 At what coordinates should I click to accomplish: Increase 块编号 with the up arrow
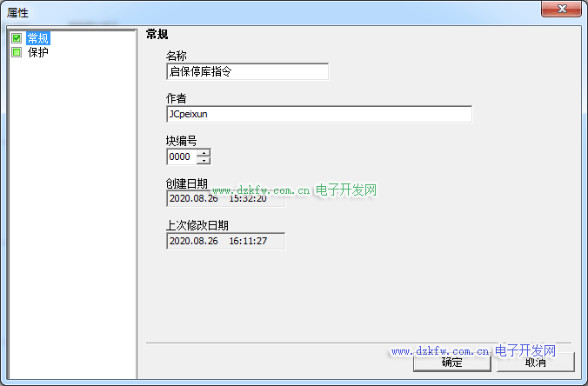pyautogui.click(x=204, y=154)
